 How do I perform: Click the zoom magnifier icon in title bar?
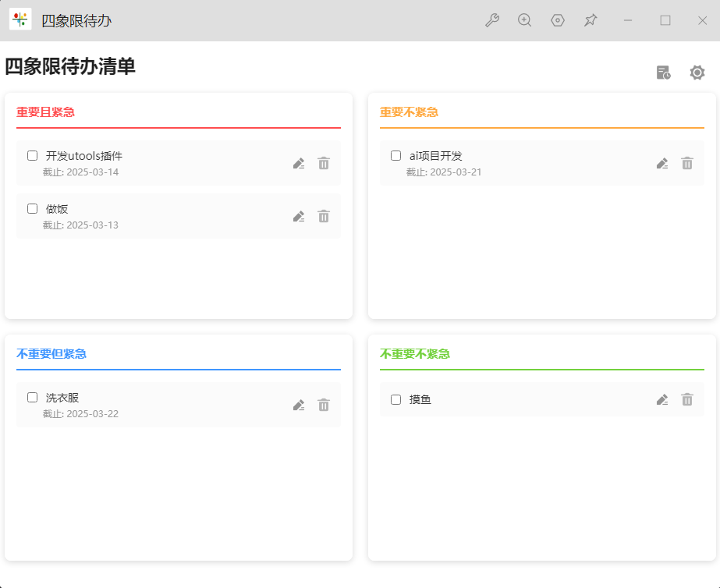524,20
